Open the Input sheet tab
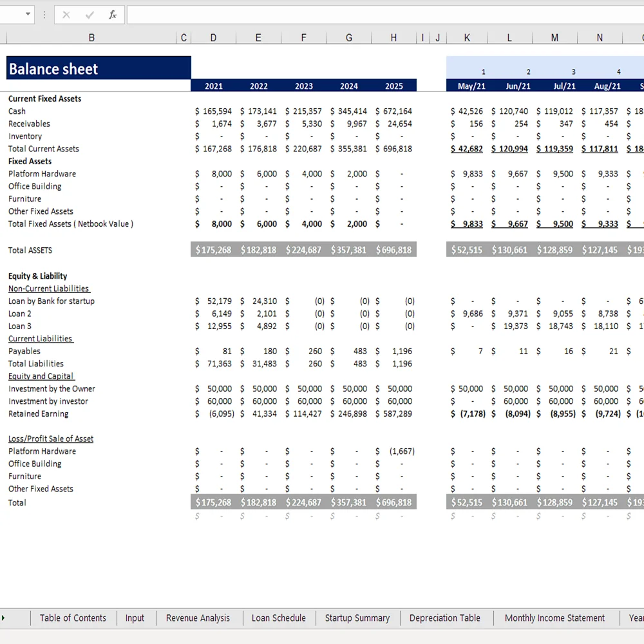644x644 pixels. click(135, 618)
